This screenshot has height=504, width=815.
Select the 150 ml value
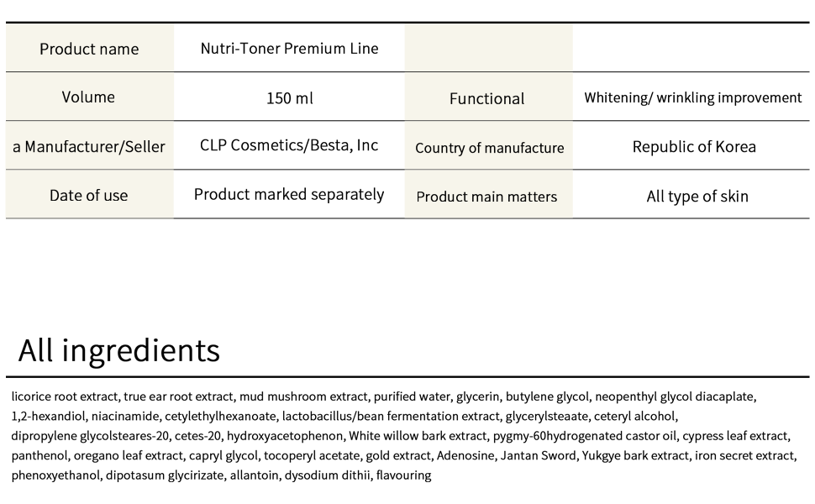289,97
